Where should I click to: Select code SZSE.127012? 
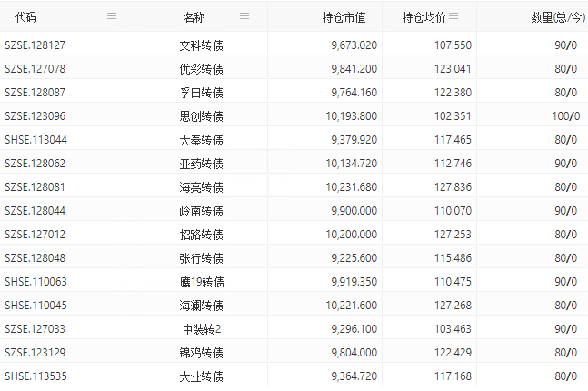(35, 235)
